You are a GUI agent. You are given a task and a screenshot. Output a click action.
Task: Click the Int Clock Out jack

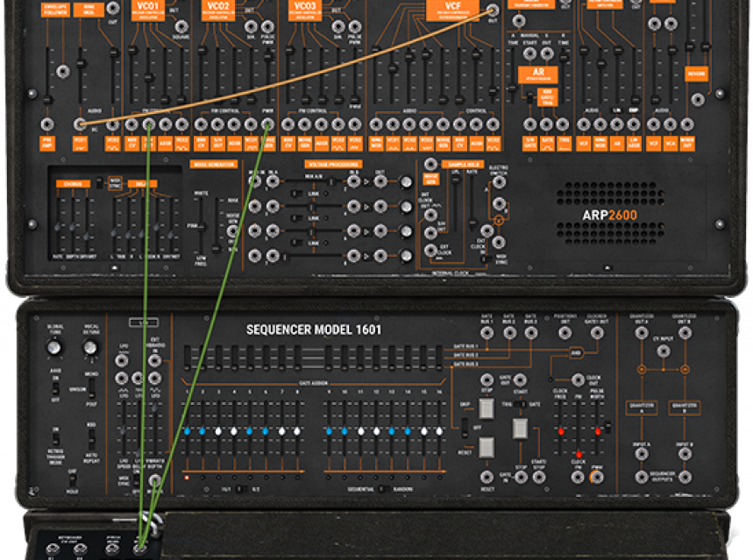pos(430,215)
